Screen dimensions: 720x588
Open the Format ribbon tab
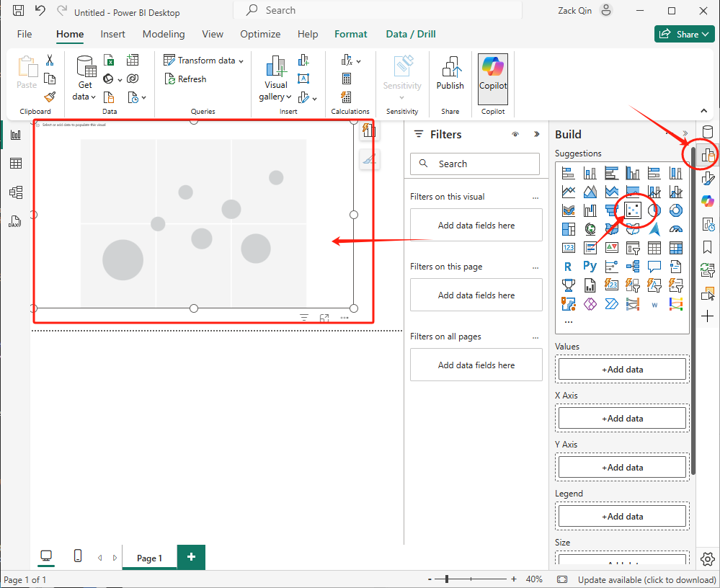pos(351,34)
